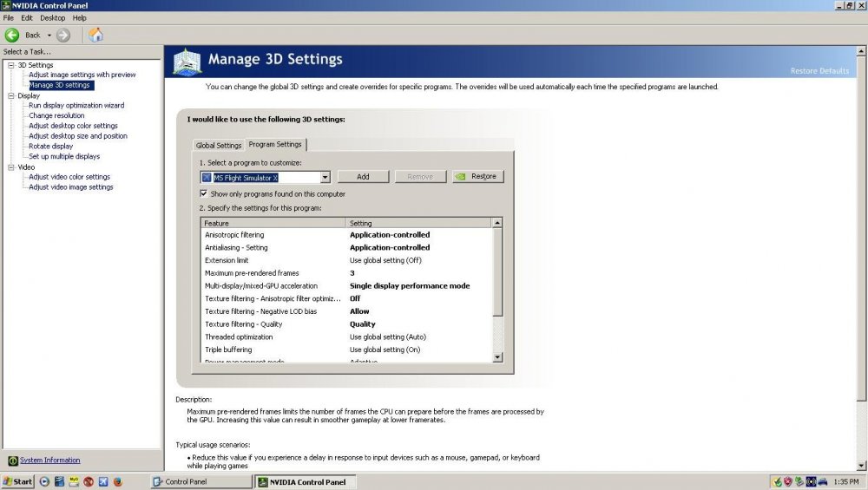Viewport: 868px width, 490px height.
Task: Click the red prohibited-sign quick launch icon
Action: click(x=89, y=481)
